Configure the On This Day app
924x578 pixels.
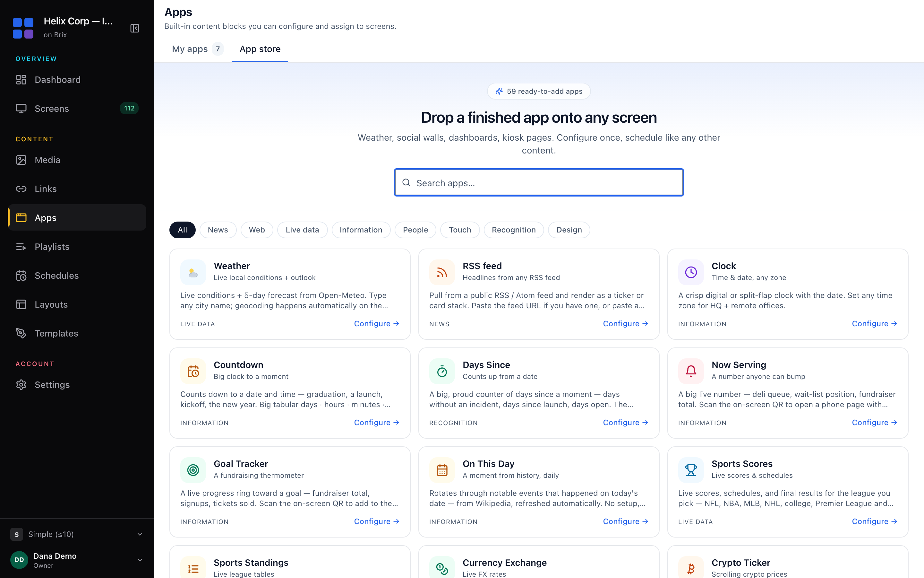coord(625,521)
